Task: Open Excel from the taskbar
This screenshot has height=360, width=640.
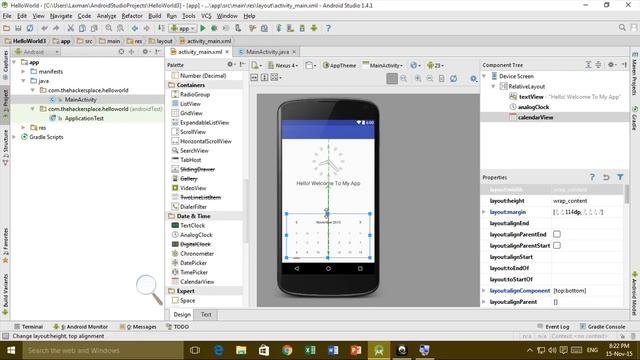Action: tap(310, 350)
